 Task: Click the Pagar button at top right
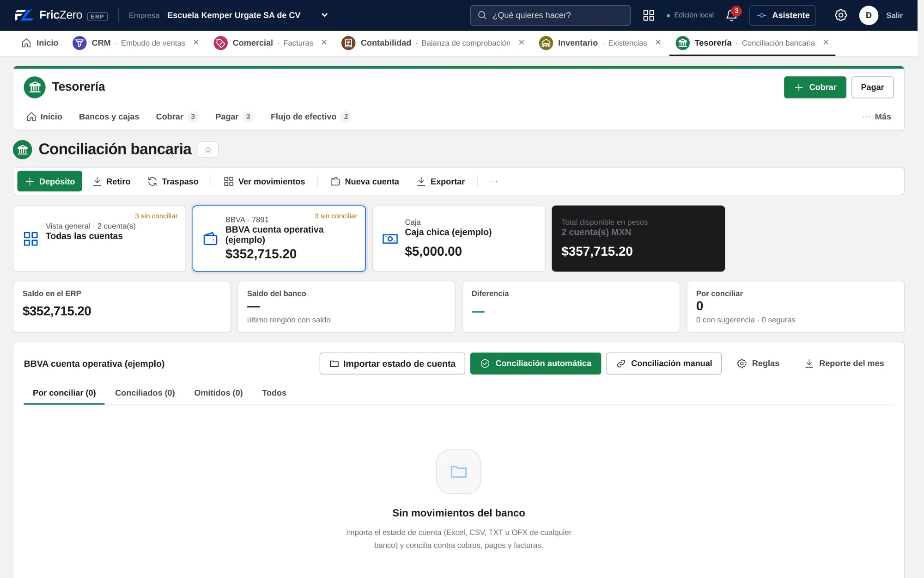point(872,87)
